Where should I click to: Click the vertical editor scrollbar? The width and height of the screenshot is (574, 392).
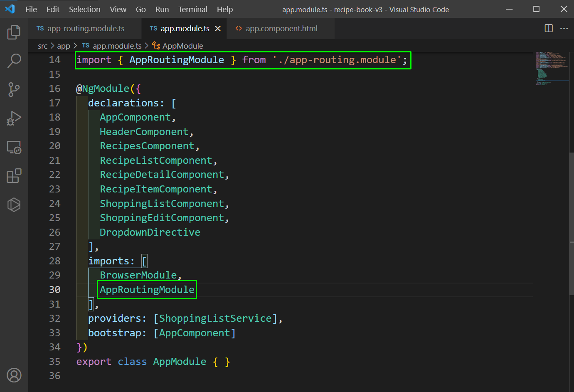(572, 224)
